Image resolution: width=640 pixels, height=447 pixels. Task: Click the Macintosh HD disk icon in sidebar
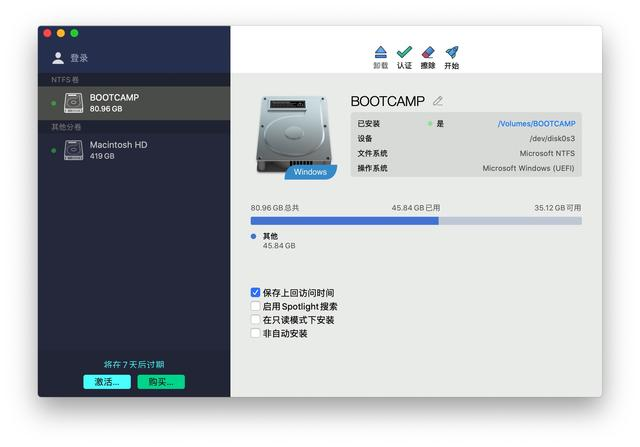pyautogui.click(x=73, y=150)
